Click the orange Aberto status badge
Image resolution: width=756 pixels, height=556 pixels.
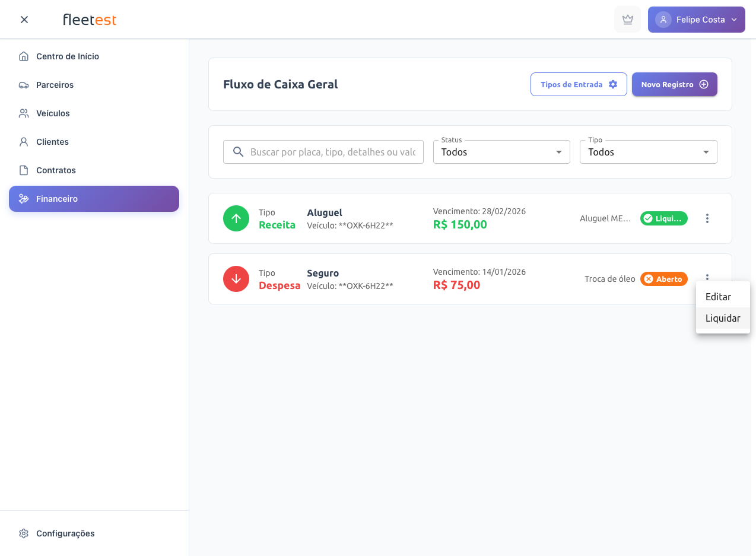663,279
